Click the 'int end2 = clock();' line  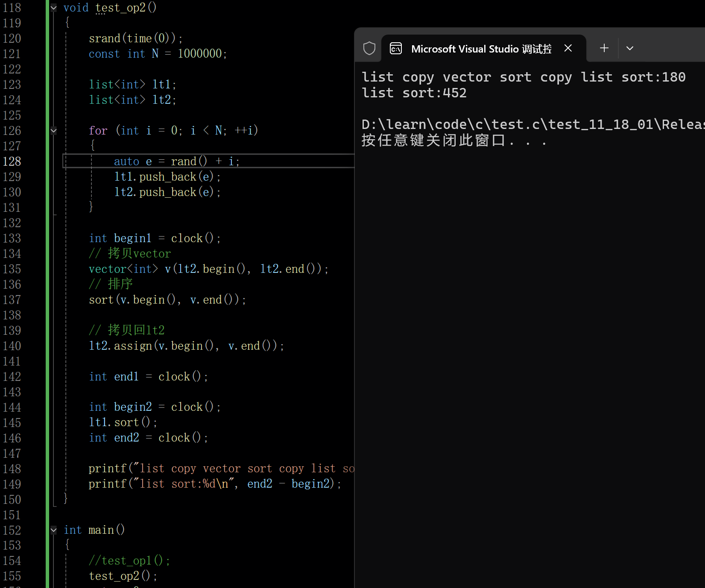click(x=149, y=438)
